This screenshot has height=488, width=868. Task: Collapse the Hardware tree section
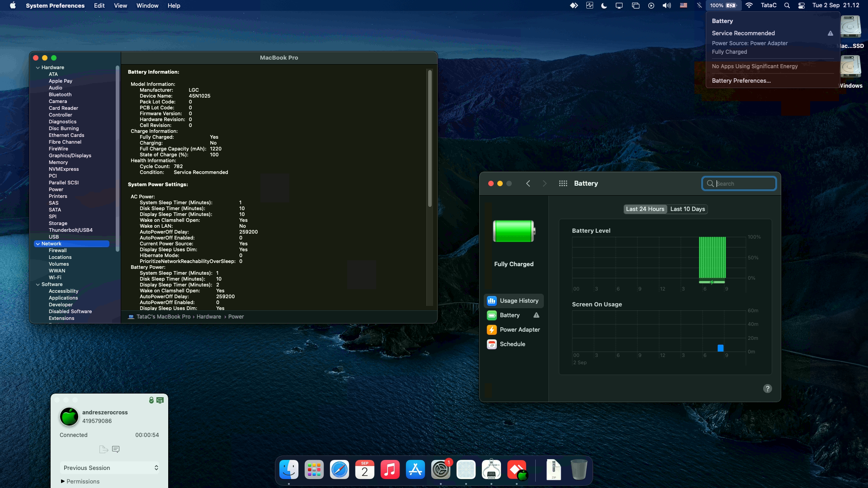coord(38,68)
